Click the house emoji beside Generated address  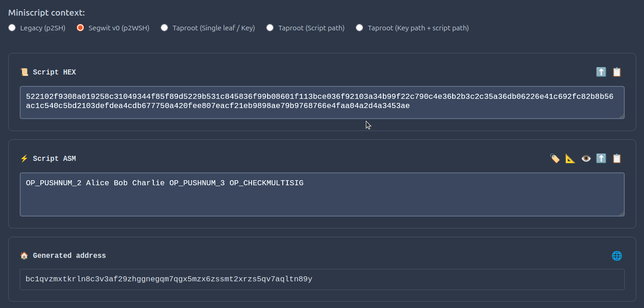point(24,256)
